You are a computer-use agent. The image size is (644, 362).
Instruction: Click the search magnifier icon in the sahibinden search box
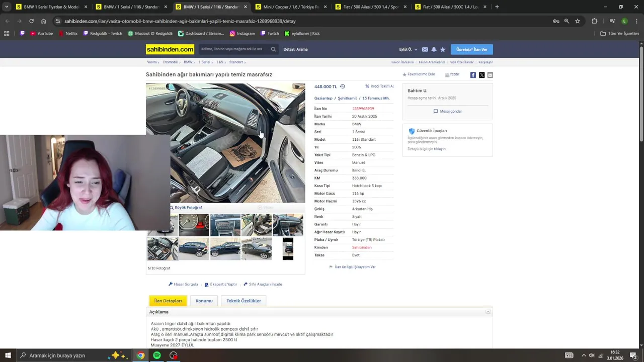click(273, 49)
